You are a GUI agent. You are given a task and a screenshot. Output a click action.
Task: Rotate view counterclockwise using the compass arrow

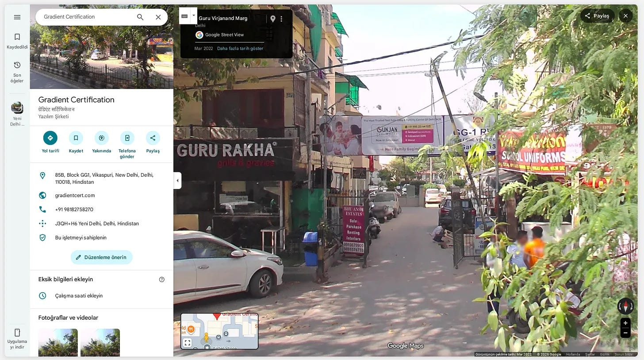[x=620, y=306]
